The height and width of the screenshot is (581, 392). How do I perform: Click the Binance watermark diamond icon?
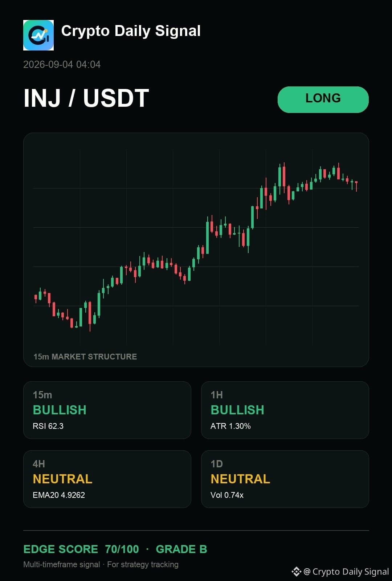pyautogui.click(x=296, y=572)
